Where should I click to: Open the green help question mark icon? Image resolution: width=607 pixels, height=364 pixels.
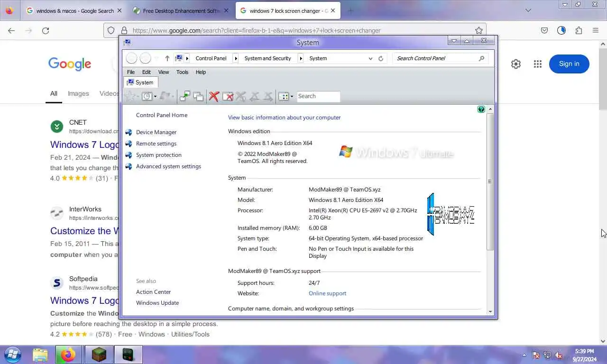pos(481,109)
